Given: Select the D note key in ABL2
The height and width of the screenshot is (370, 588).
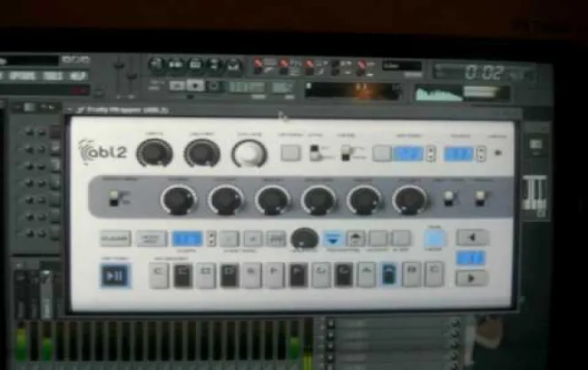Looking at the screenshot, I should tap(206, 275).
